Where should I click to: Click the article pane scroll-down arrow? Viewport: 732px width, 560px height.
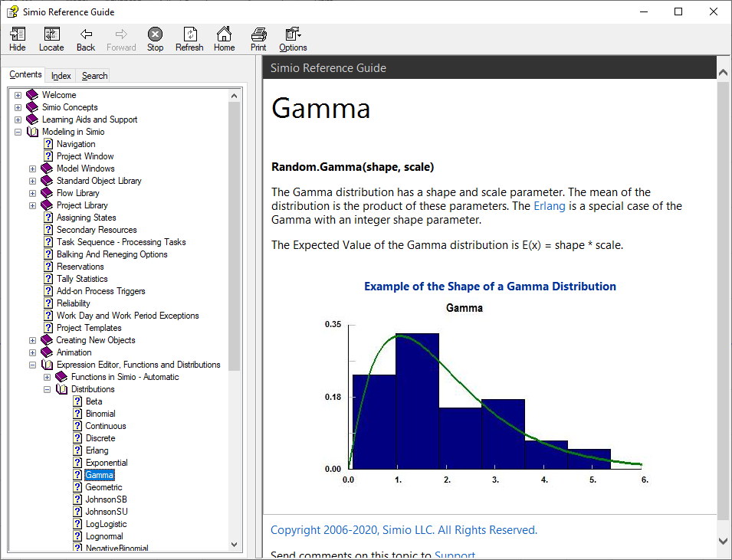click(723, 542)
